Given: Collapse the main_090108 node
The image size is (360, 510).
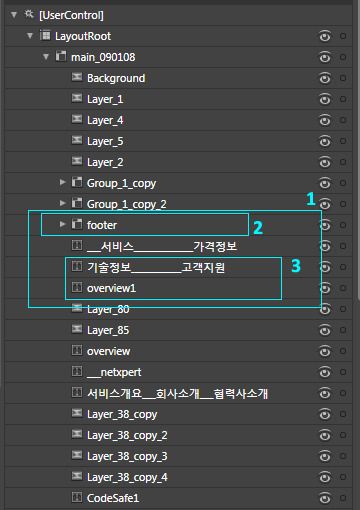Looking at the screenshot, I should 46,57.
